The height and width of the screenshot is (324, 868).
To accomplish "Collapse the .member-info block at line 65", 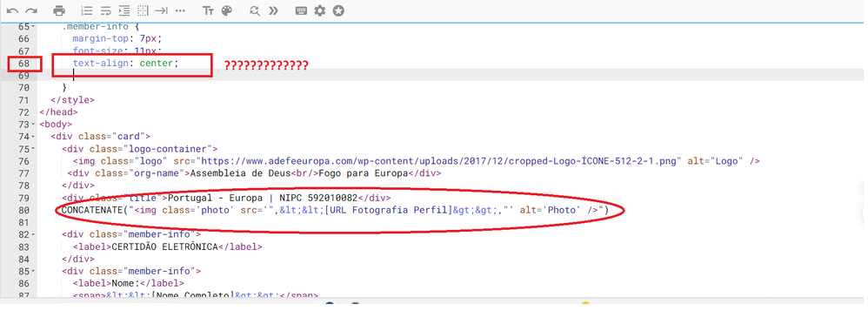I will click(33, 27).
